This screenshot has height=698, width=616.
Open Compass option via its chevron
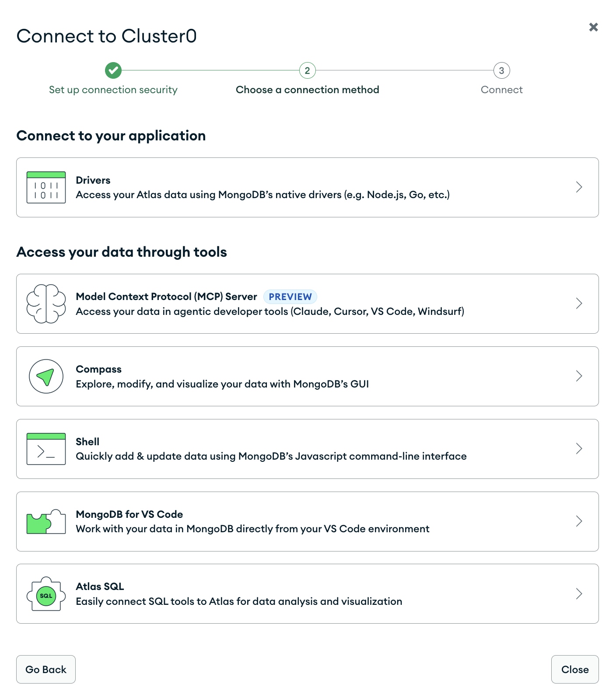point(579,376)
